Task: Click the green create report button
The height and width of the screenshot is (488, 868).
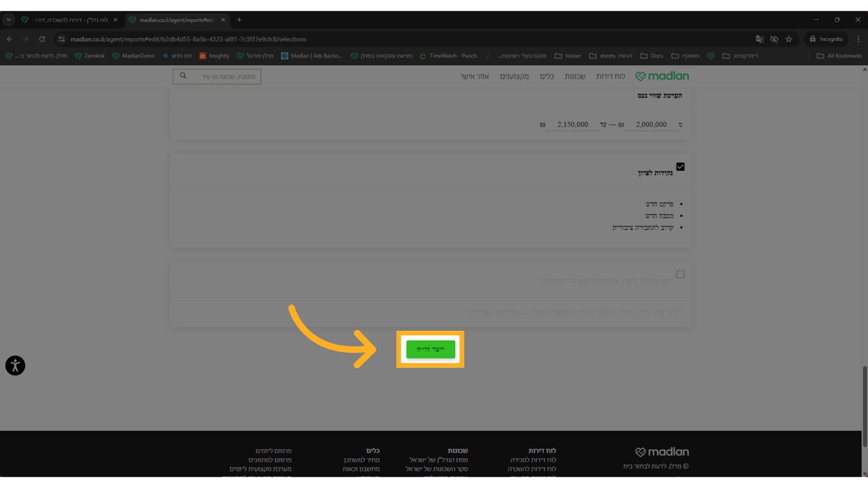Action: (430, 349)
